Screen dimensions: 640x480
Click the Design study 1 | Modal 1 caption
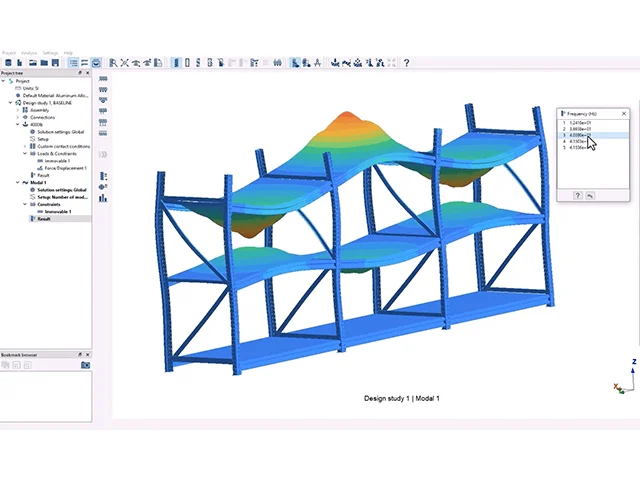[402, 398]
